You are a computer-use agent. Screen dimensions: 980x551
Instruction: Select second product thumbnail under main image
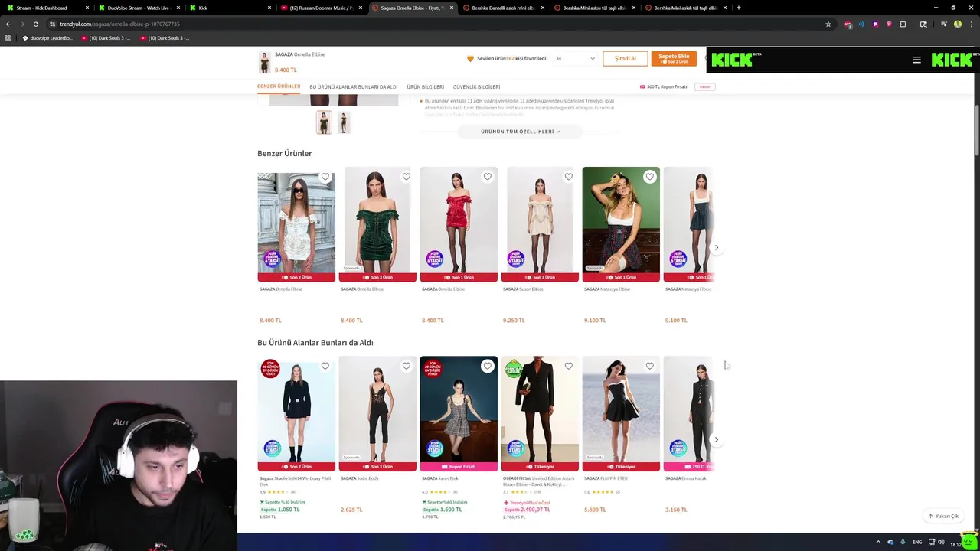(x=344, y=122)
